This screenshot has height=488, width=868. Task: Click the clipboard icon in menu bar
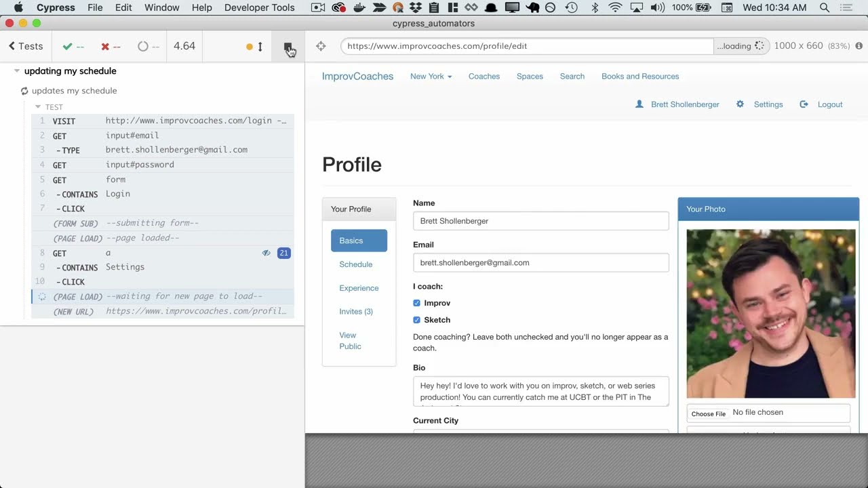433,8
